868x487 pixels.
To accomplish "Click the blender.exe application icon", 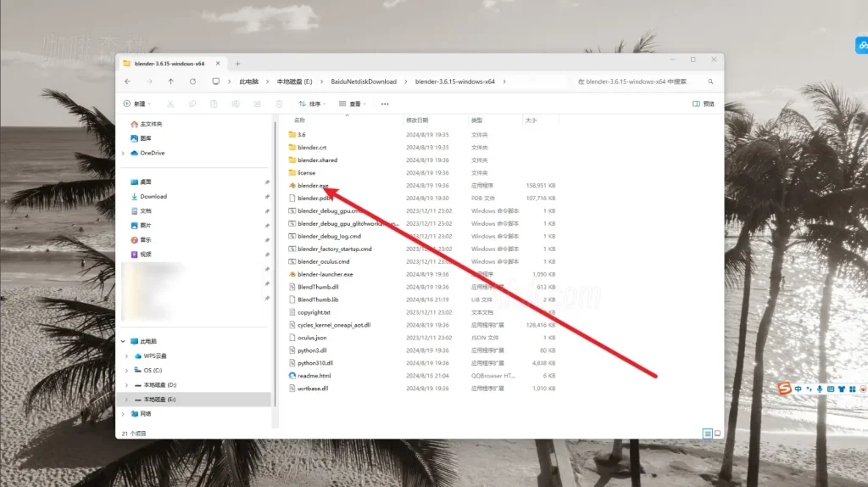I will [x=292, y=185].
